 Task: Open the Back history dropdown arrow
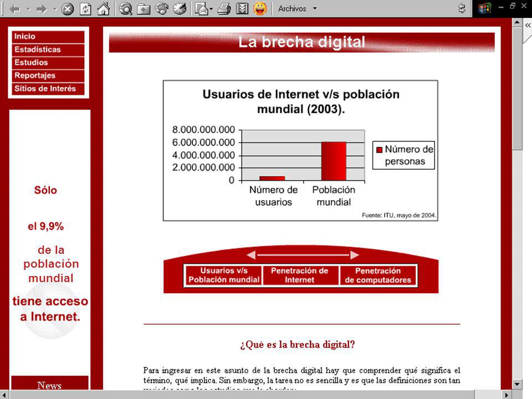(28, 9)
